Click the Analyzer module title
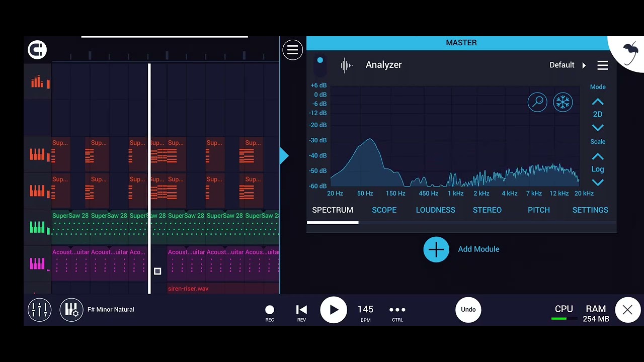The image size is (644, 362). pyautogui.click(x=383, y=65)
